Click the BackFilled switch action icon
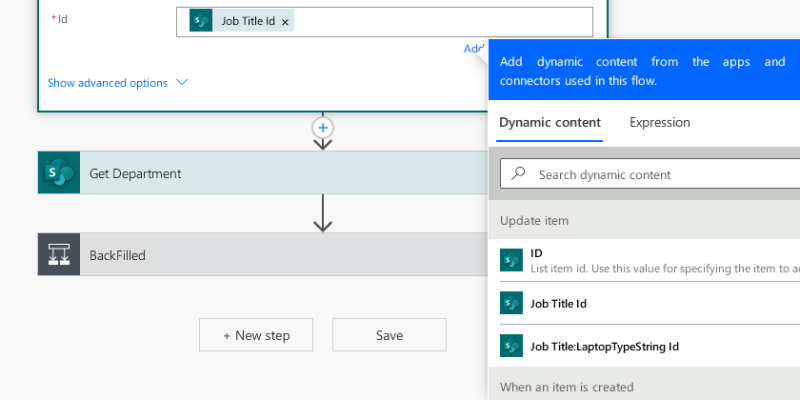800x400 pixels. (x=59, y=254)
